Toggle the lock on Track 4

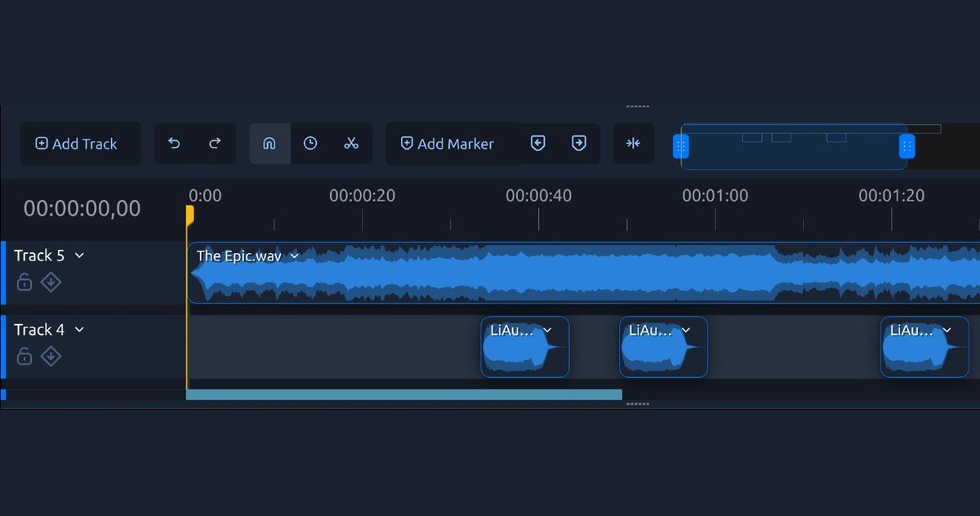coord(24,357)
